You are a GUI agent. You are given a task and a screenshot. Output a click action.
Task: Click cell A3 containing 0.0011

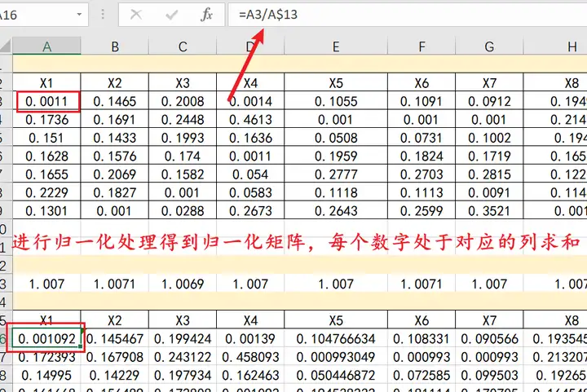(x=46, y=101)
